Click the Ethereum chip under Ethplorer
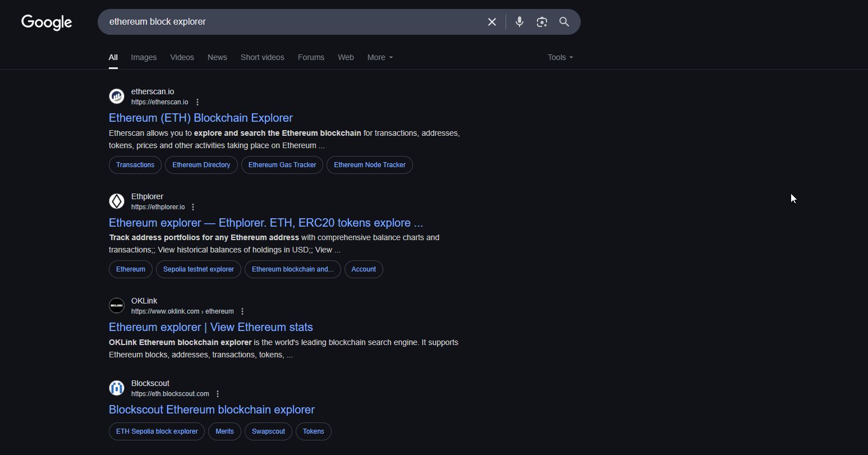This screenshot has width=868, height=455. coord(131,269)
